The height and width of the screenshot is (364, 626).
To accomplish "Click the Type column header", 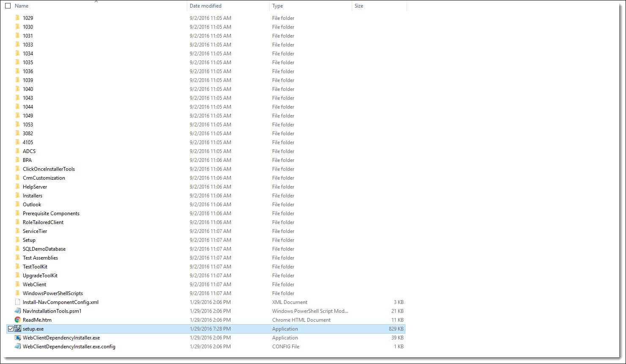I will 277,5.
